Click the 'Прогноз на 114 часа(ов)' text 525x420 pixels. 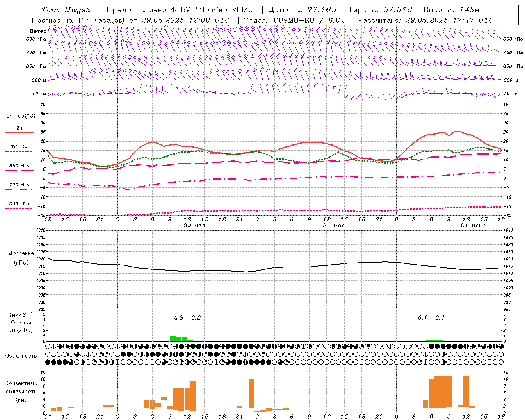[79, 20]
